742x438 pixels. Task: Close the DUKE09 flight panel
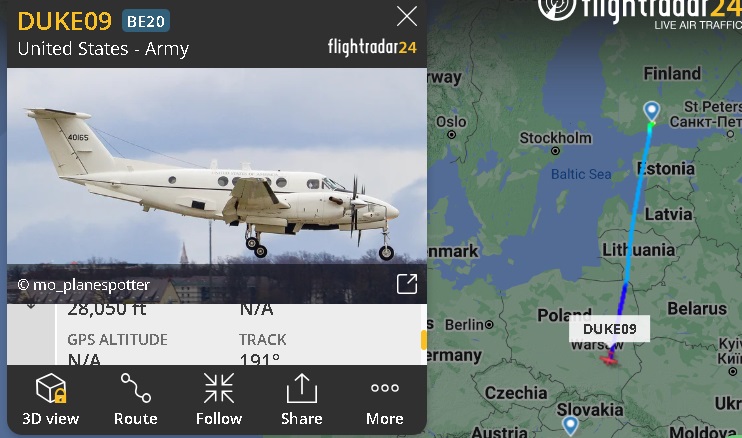(406, 16)
